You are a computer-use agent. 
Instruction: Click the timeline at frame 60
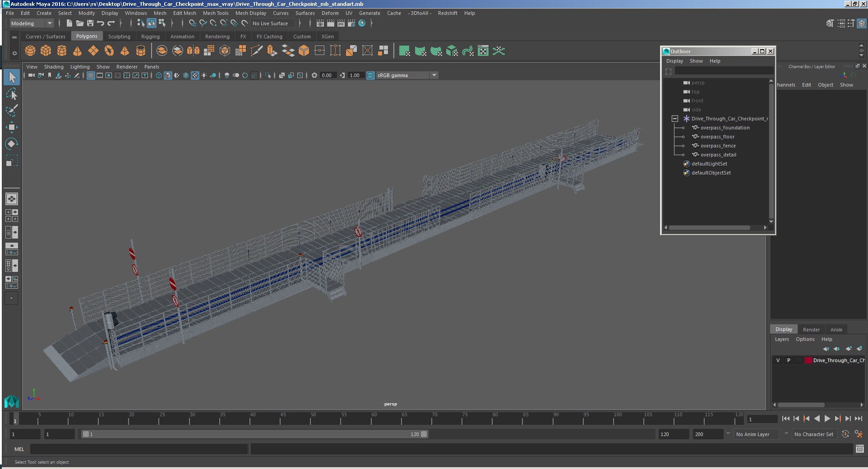(371, 419)
